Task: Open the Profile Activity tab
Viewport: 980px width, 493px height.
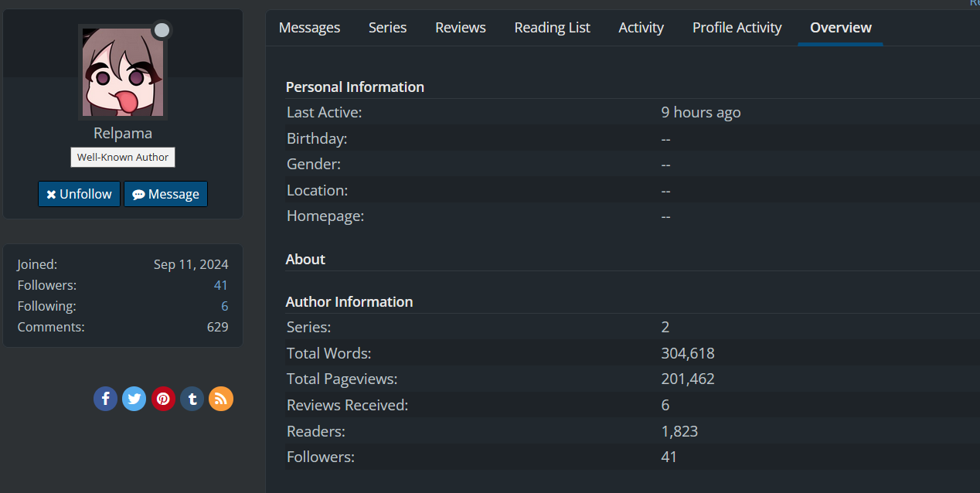Action: click(x=737, y=28)
